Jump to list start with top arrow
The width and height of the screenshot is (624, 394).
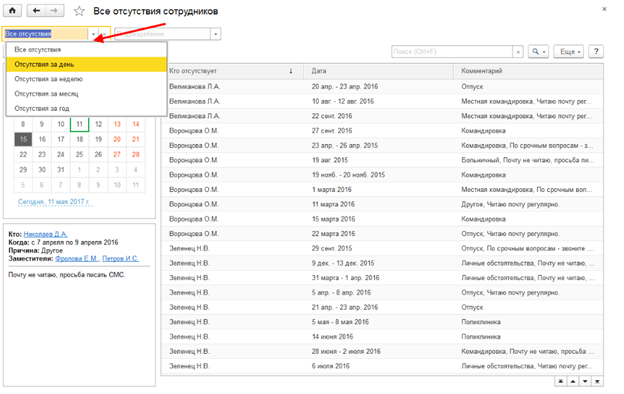click(x=560, y=381)
